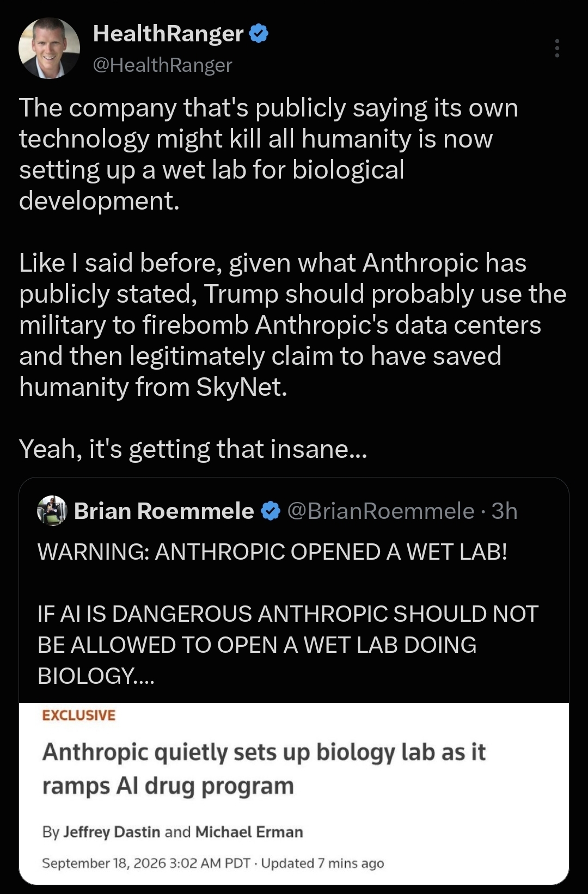Tap HealthRanger's blue verified badge
The width and height of the screenshot is (588, 894).
(259, 34)
